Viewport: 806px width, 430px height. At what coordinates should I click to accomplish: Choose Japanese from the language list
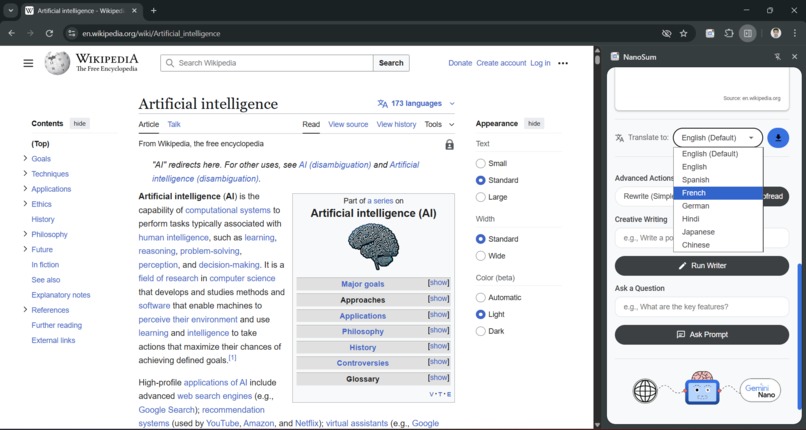point(718,232)
